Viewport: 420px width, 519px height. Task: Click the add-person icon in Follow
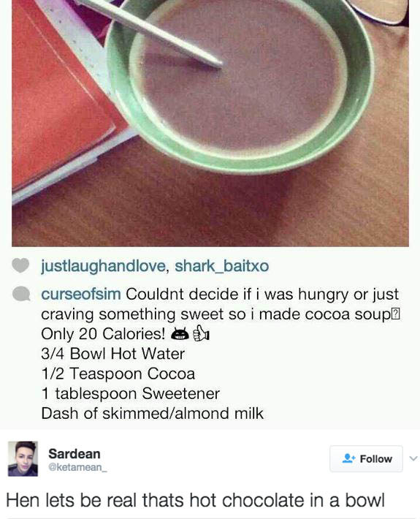click(x=348, y=458)
